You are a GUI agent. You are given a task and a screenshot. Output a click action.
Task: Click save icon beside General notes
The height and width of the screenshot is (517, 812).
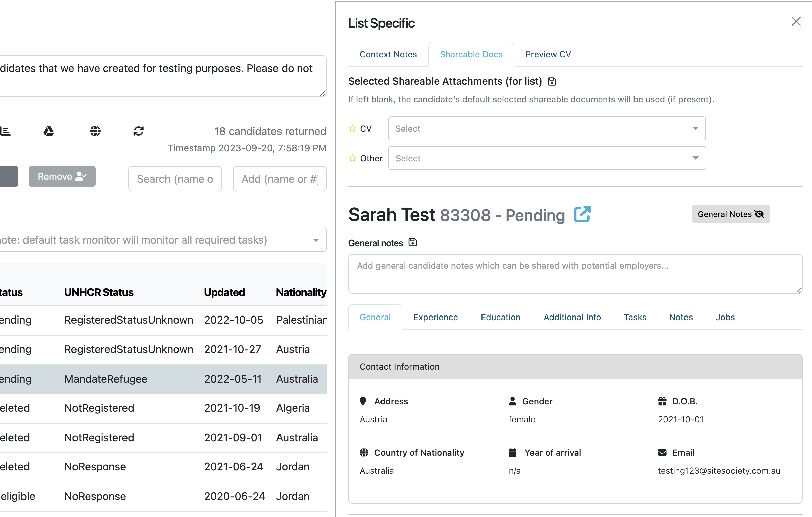pyautogui.click(x=412, y=242)
